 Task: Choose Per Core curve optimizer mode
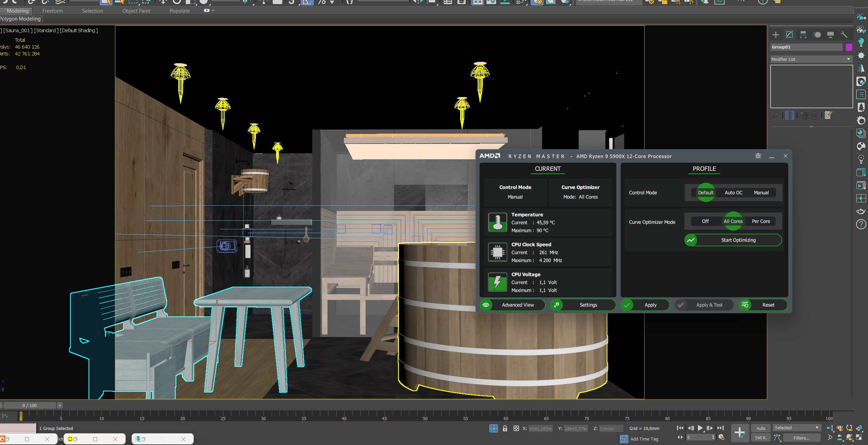[761, 221]
